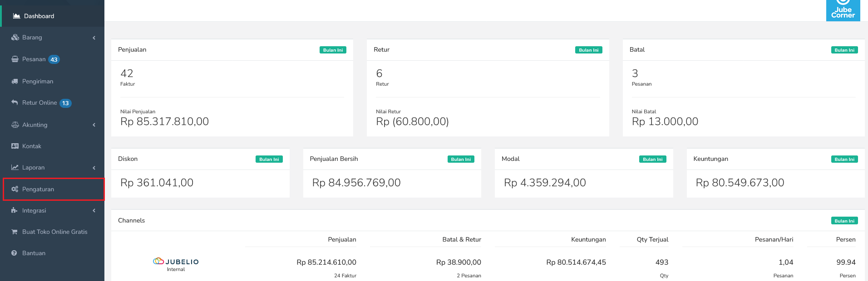
Task: Expand the Barang submenu chevron
Action: pos(94,38)
